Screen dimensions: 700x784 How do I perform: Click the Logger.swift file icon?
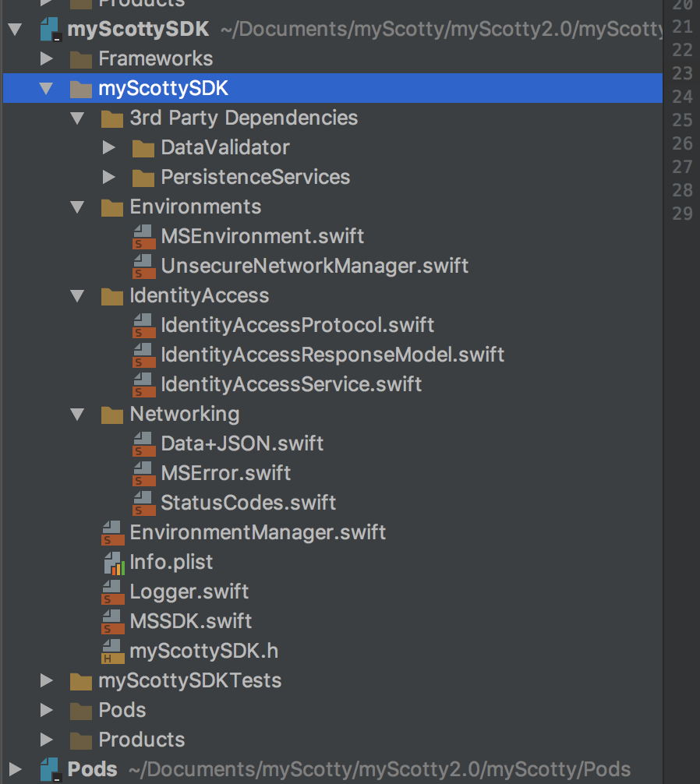coord(112,592)
